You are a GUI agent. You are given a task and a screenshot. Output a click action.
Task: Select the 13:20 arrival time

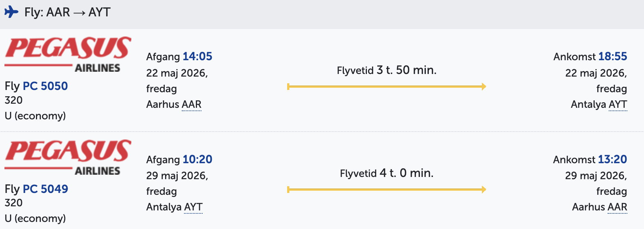pos(612,159)
